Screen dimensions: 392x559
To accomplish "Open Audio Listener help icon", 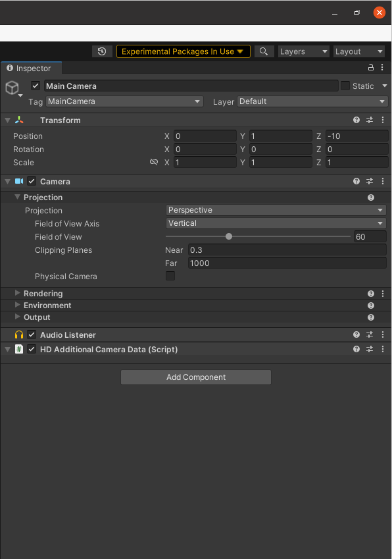I will point(356,334).
